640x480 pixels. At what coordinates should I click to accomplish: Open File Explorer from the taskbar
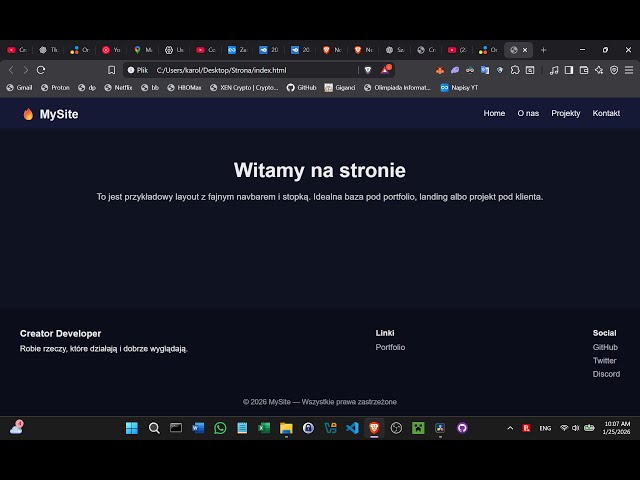click(286, 428)
